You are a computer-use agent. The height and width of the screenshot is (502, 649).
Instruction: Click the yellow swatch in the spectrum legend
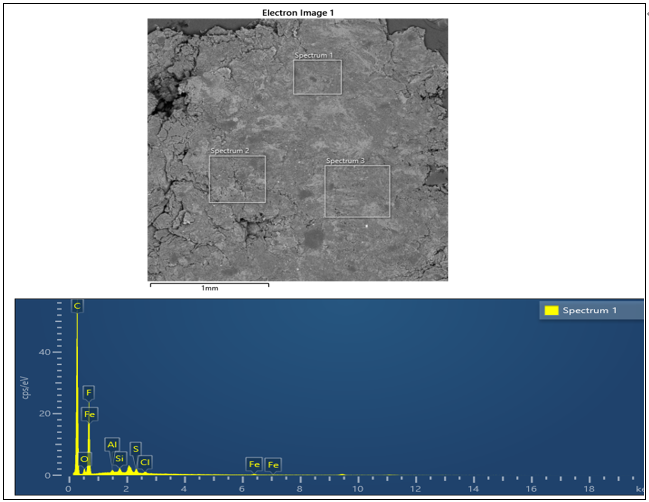[x=550, y=311]
